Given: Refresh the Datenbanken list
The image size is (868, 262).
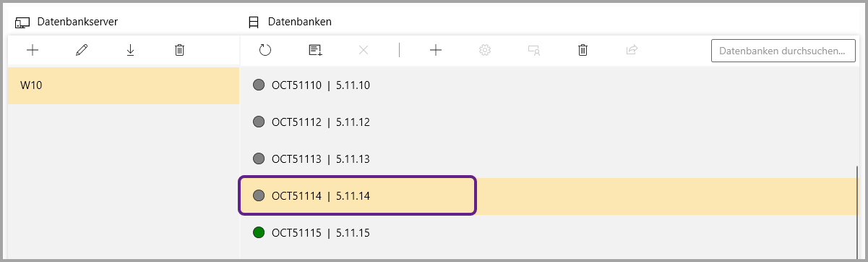Looking at the screenshot, I should [265, 50].
